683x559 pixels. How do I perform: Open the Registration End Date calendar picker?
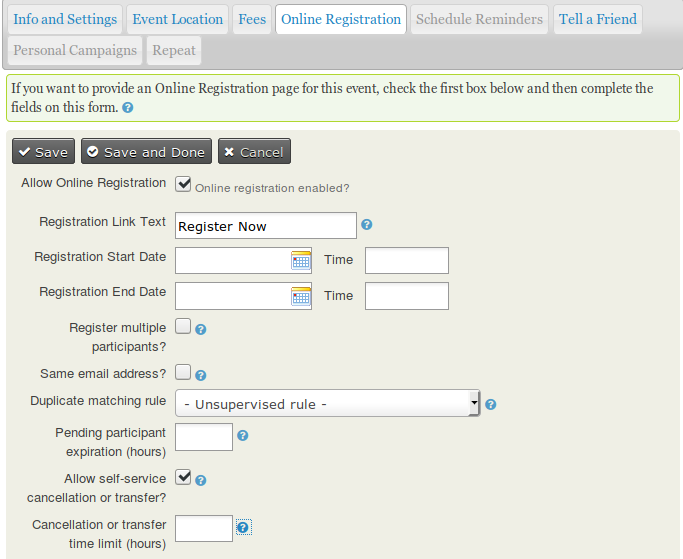(301, 296)
